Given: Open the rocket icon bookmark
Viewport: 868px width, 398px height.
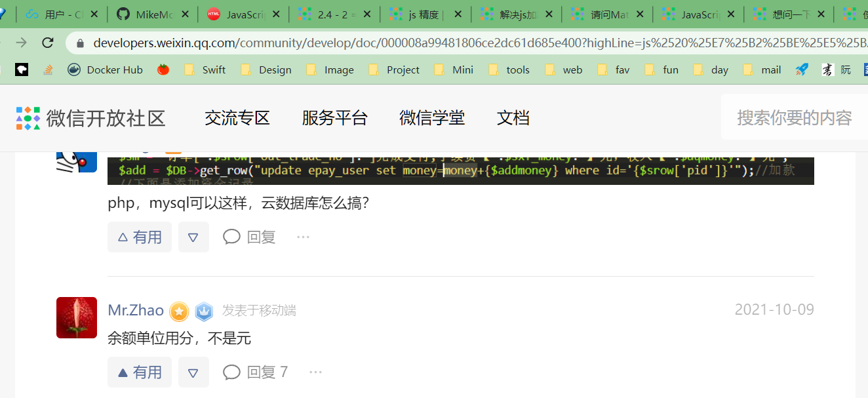Looking at the screenshot, I should pos(802,70).
